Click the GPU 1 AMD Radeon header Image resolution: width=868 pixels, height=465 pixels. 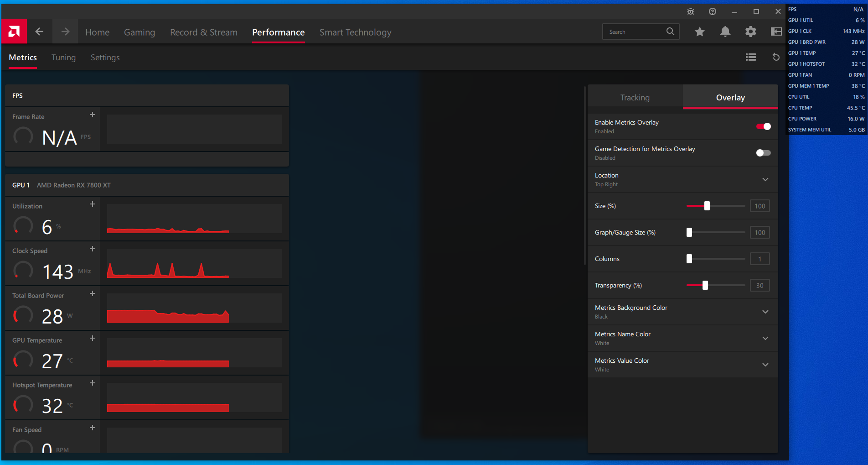(147, 185)
